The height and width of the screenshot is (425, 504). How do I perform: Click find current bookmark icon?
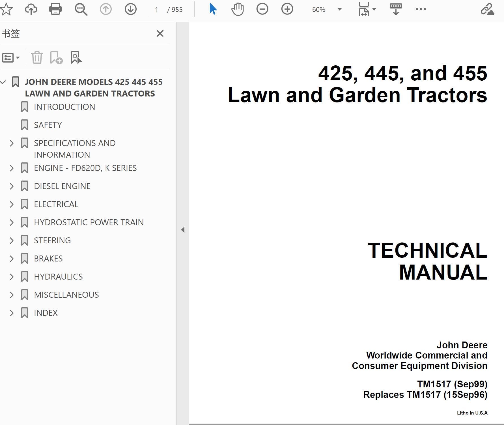point(76,57)
